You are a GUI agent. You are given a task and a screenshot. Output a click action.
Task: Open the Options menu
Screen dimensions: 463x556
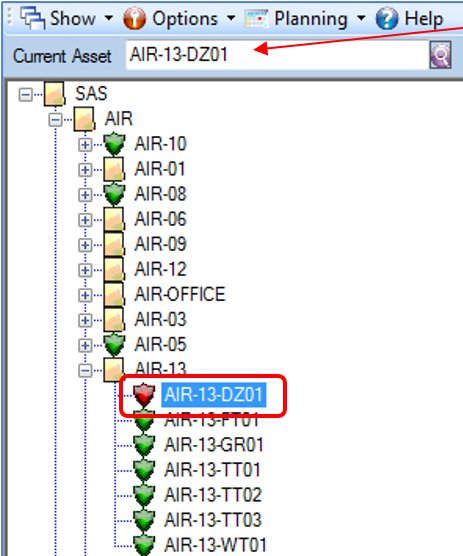pyautogui.click(x=185, y=18)
